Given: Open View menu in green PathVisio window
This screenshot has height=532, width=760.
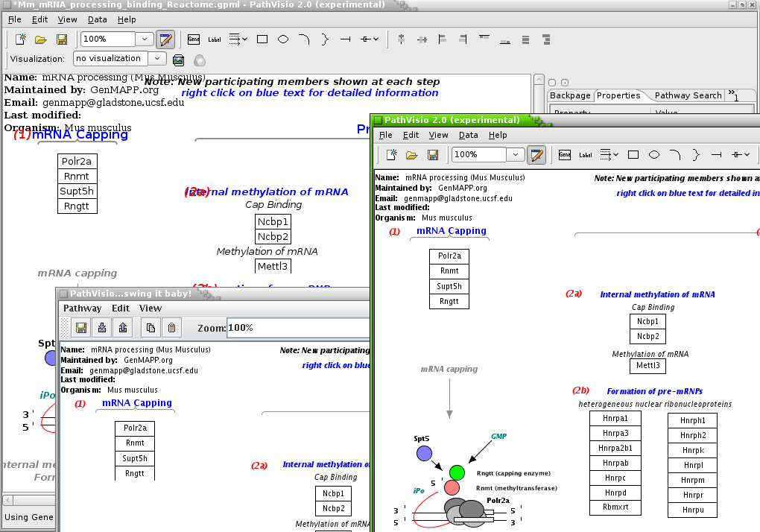Looking at the screenshot, I should point(438,135).
